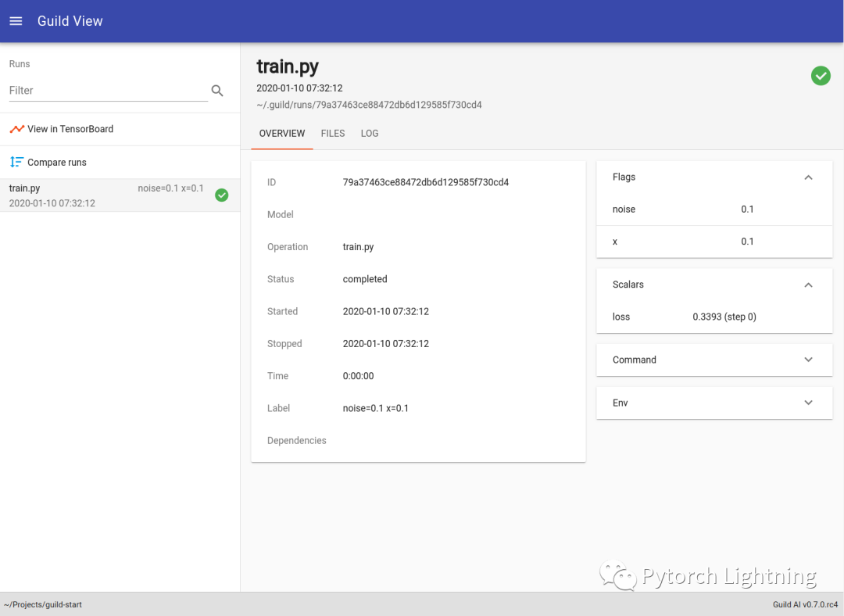Click green completed checkmark in run list

click(x=222, y=195)
